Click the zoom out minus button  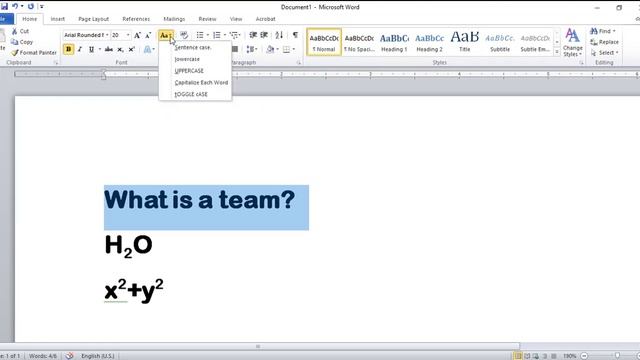pyautogui.click(x=584, y=356)
